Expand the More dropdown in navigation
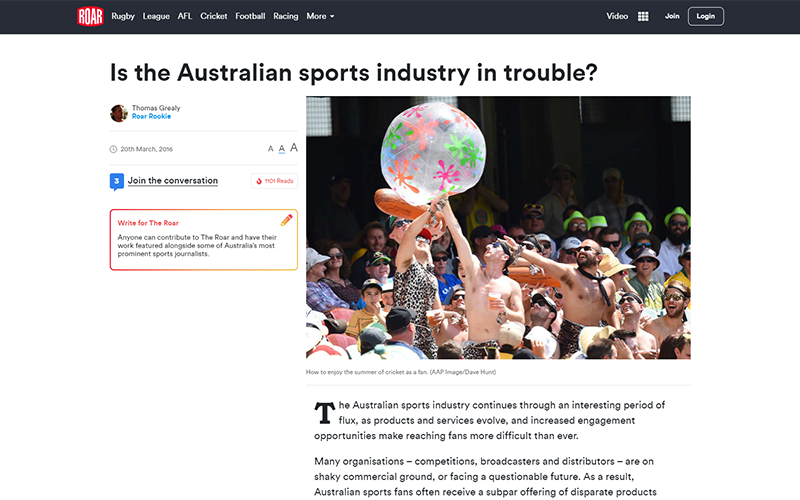 (x=320, y=16)
